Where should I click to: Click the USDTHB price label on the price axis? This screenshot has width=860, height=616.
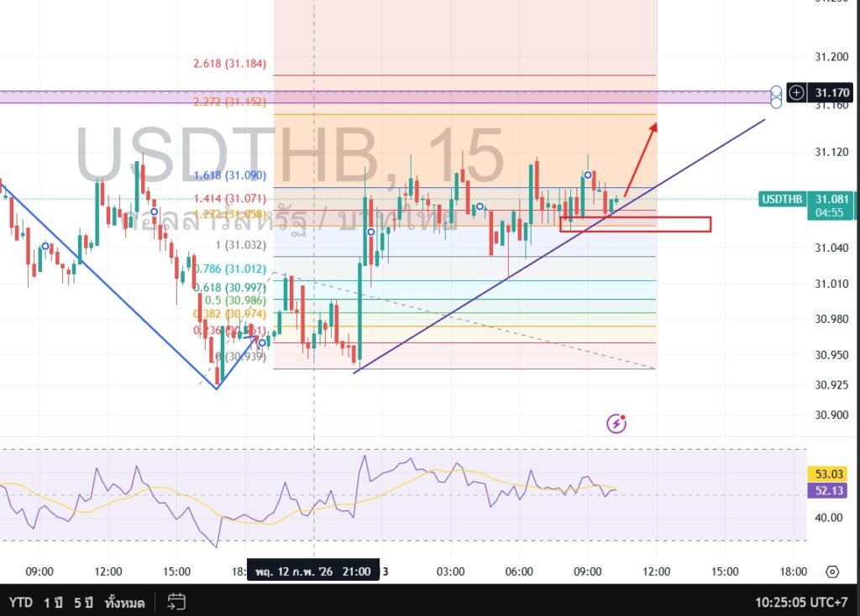[782, 199]
